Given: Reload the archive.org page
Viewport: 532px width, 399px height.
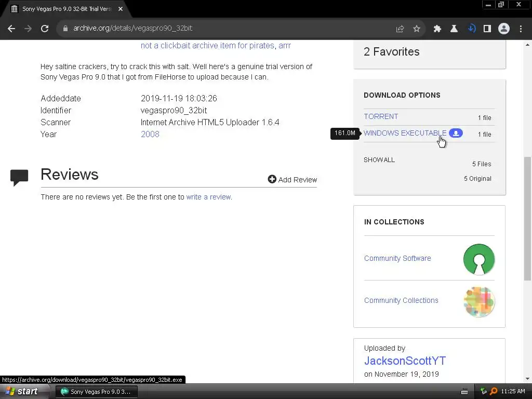Looking at the screenshot, I should pos(45,29).
